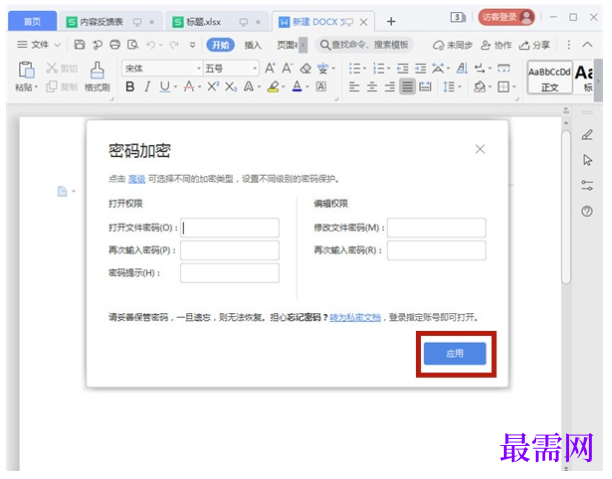Screen dimensions: 612x479
Task: Click the shading paint bucket icon
Action: (480, 87)
